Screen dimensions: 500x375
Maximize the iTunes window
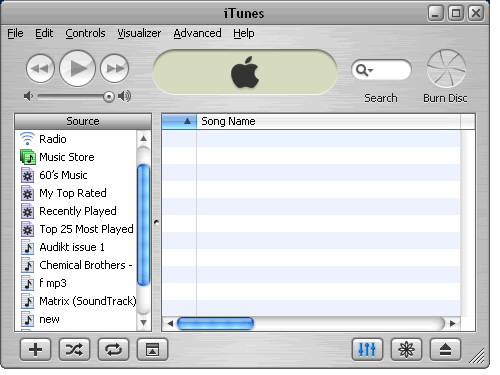456,13
